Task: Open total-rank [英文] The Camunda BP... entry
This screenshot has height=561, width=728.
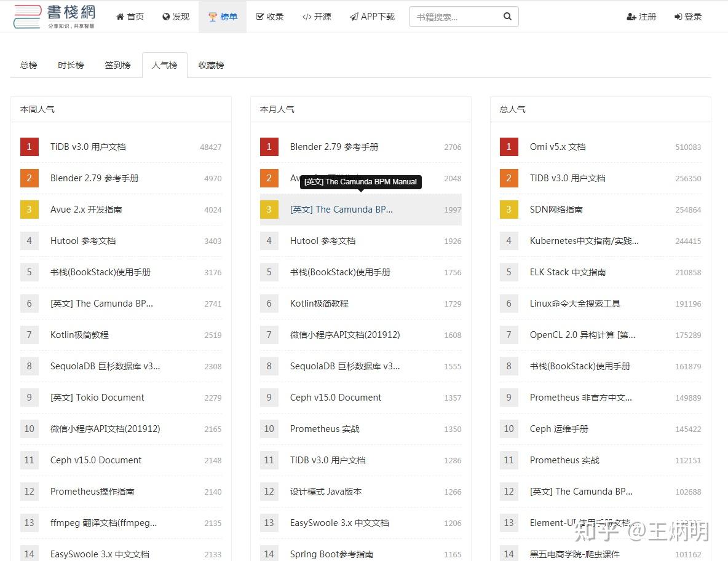Action: [581, 492]
